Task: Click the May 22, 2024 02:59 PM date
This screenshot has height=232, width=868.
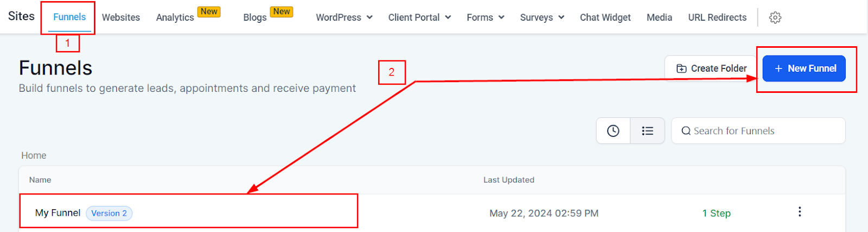Action: [544, 214]
